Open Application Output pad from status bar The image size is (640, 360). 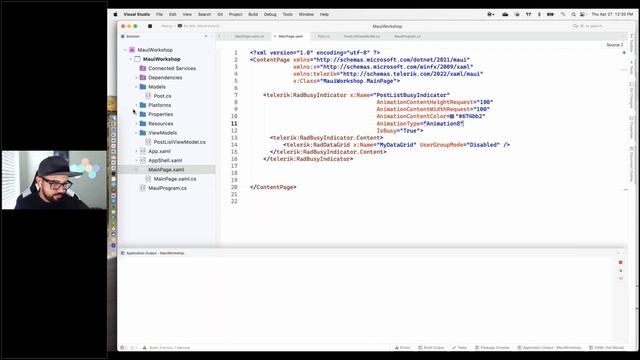[549, 348]
